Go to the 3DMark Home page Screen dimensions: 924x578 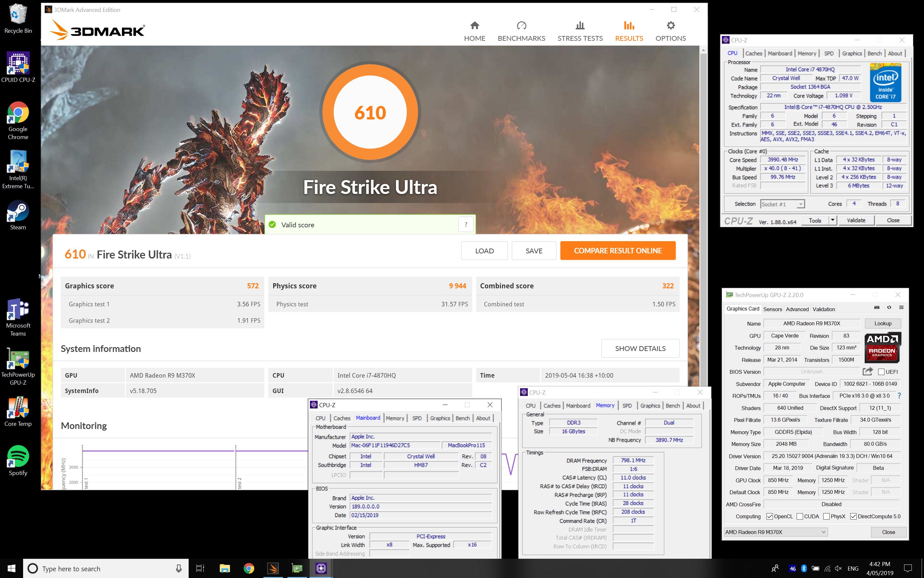click(475, 31)
